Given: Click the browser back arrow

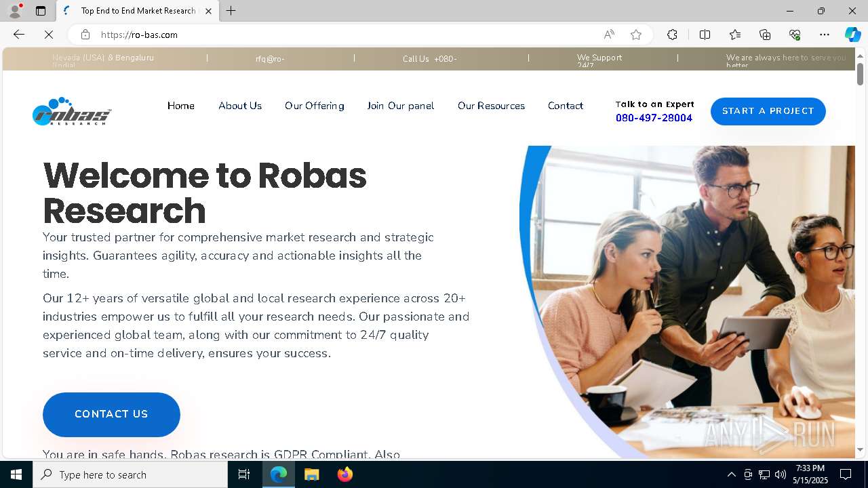Looking at the screenshot, I should pyautogui.click(x=19, y=35).
